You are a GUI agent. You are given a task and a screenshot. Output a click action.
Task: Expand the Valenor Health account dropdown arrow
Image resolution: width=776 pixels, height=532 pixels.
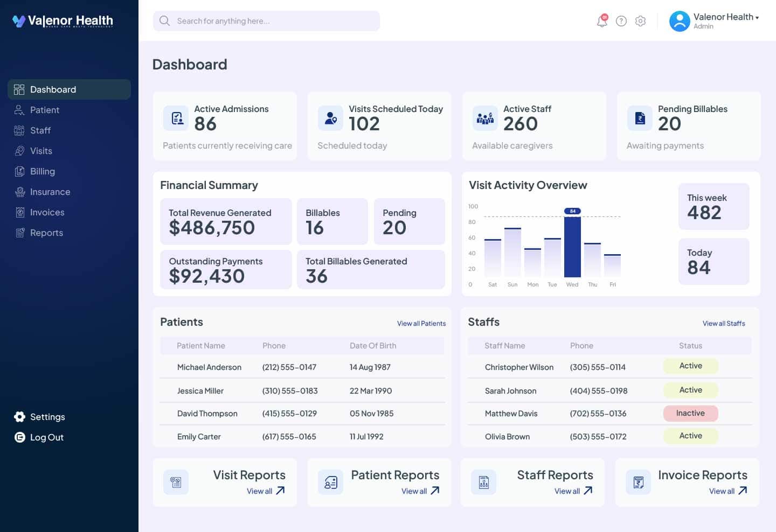[757, 18]
